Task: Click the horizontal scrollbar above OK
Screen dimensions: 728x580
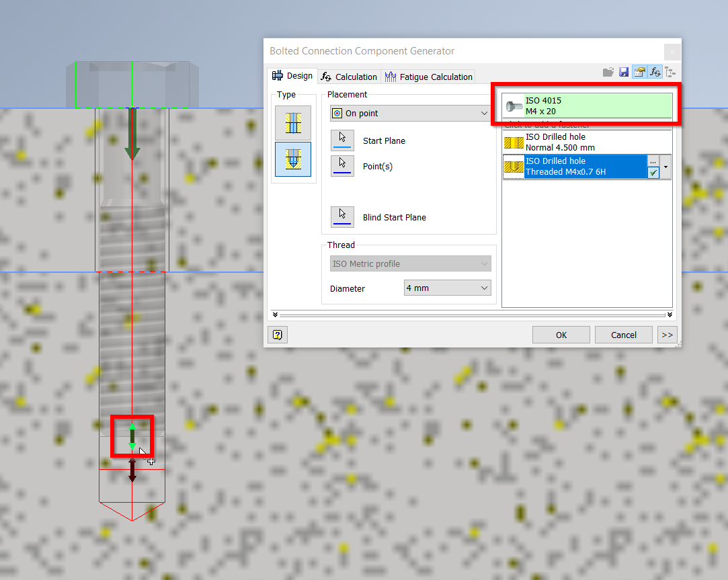Action: pos(471,314)
